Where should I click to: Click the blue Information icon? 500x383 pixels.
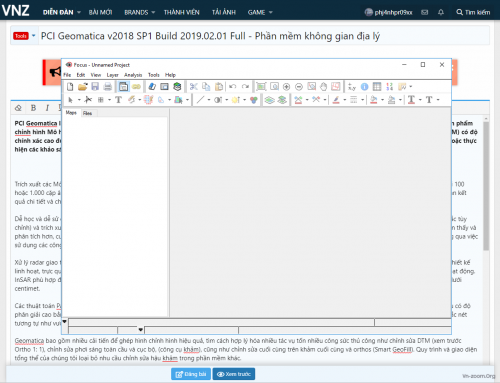pyautogui.click(x=364, y=87)
